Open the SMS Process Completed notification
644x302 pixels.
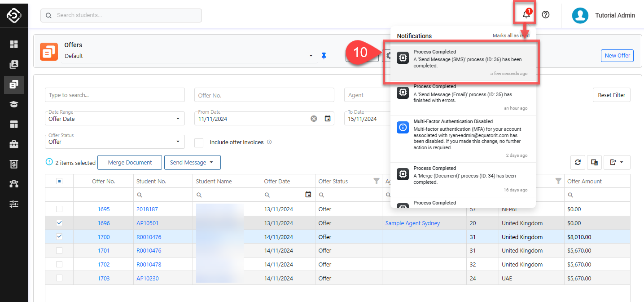pyautogui.click(x=462, y=62)
